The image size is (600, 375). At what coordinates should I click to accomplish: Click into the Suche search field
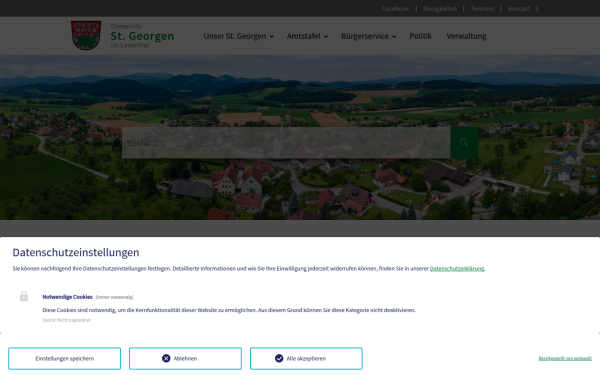(x=286, y=143)
